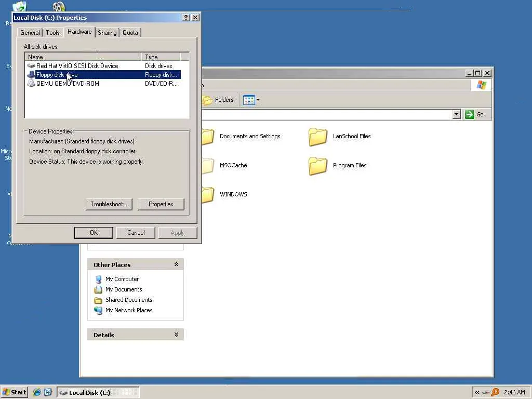Launch Internet Explorer from Quick Launch
This screenshot has width=532, height=399.
37,392
